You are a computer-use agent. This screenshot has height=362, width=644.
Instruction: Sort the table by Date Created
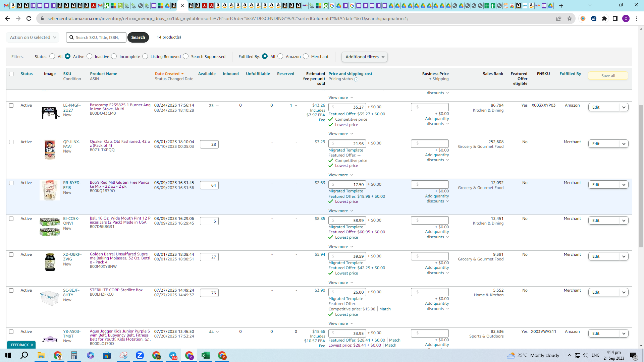point(169,74)
